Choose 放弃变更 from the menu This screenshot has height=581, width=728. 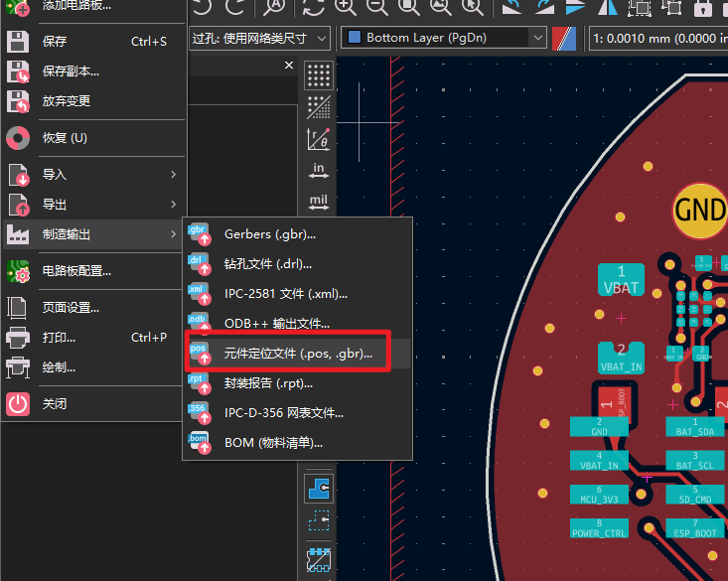pos(92,100)
